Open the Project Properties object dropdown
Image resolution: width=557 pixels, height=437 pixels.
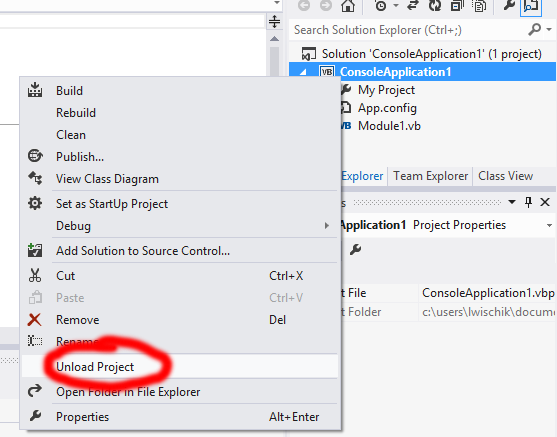(x=549, y=225)
